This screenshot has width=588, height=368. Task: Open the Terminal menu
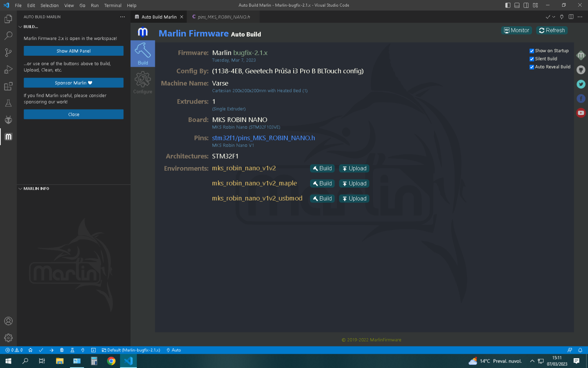pos(113,5)
